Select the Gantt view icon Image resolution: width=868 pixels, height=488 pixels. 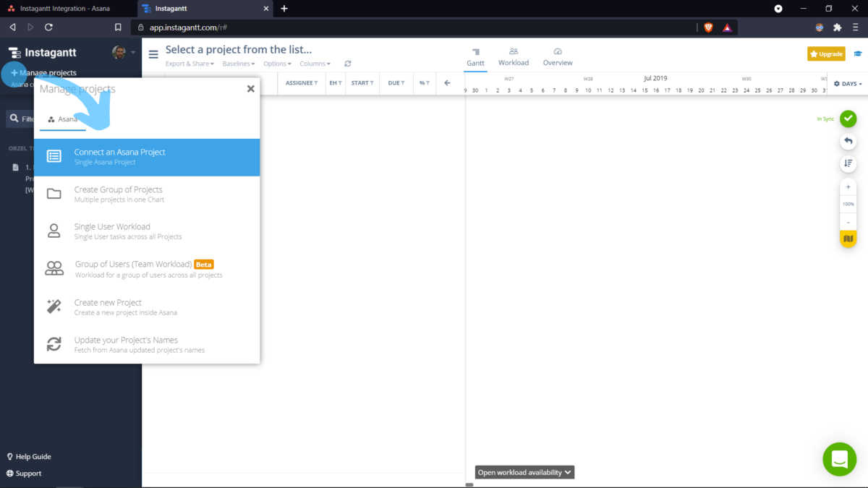(475, 56)
